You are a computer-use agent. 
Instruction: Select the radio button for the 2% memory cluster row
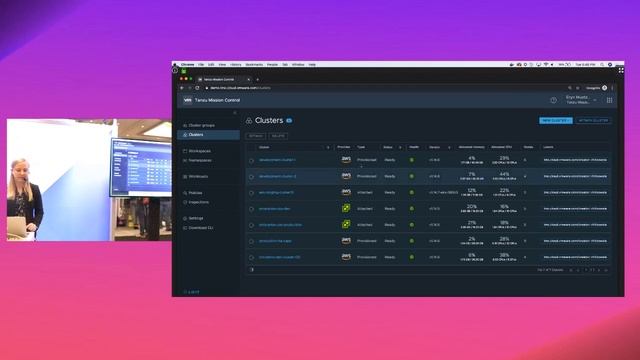pos(251,241)
